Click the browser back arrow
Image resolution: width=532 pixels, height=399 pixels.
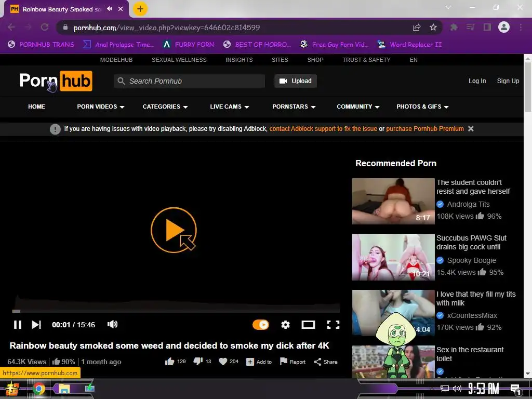pos(11,27)
